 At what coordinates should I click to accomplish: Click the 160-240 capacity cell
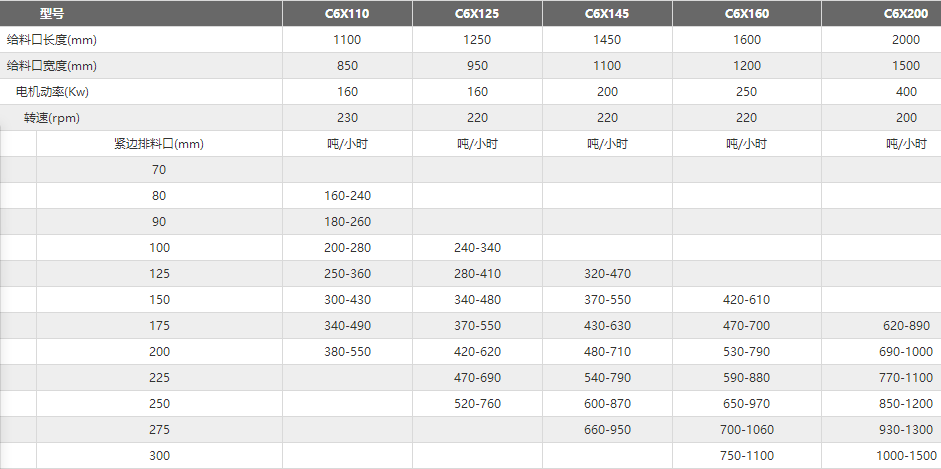pos(347,196)
